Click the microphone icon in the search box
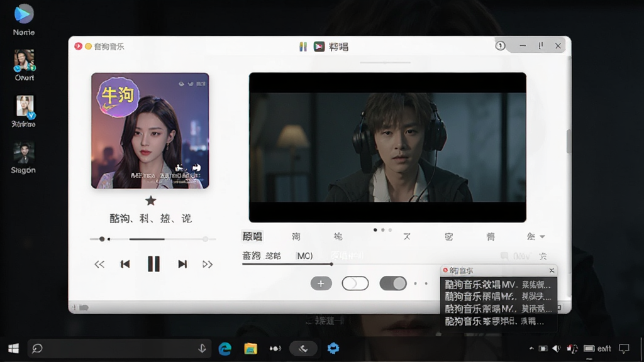 (x=202, y=348)
